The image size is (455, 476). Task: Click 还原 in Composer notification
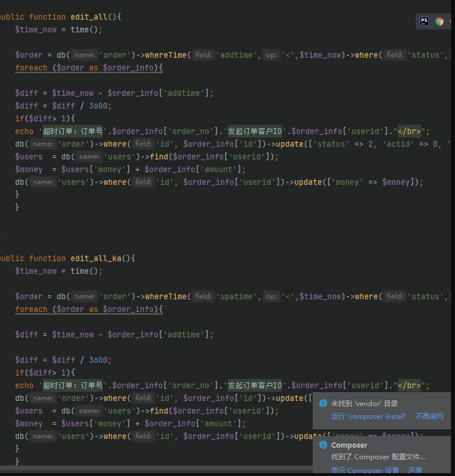(x=415, y=470)
